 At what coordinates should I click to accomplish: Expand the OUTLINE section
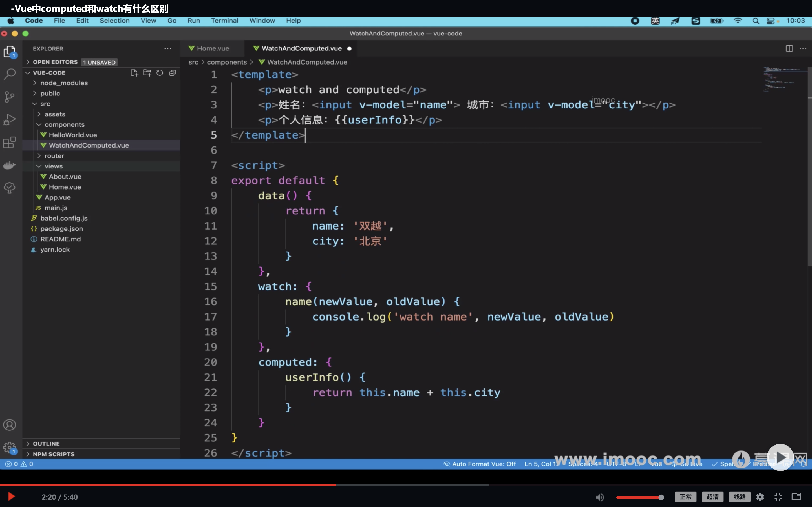pos(46,443)
